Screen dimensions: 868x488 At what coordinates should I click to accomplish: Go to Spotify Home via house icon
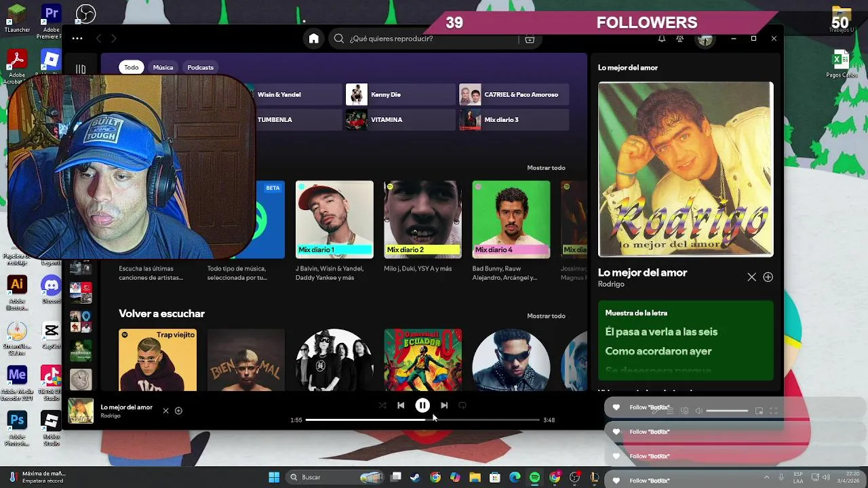313,39
